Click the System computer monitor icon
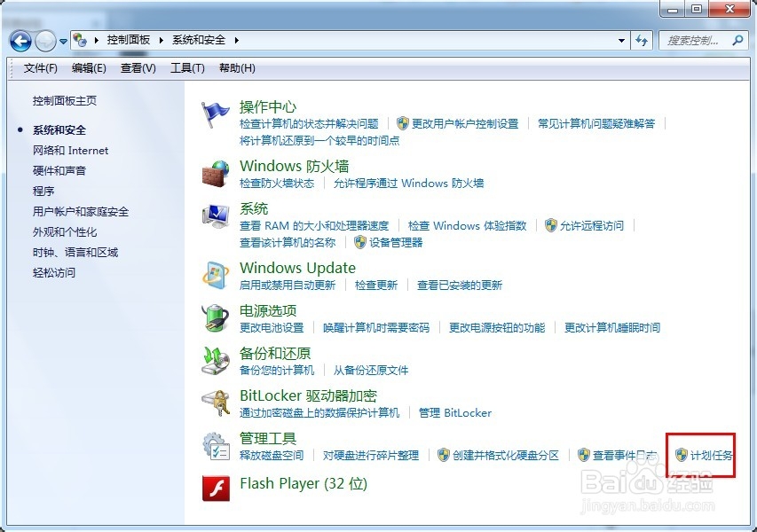Image resolution: width=757 pixels, height=532 pixels. pos(216,216)
